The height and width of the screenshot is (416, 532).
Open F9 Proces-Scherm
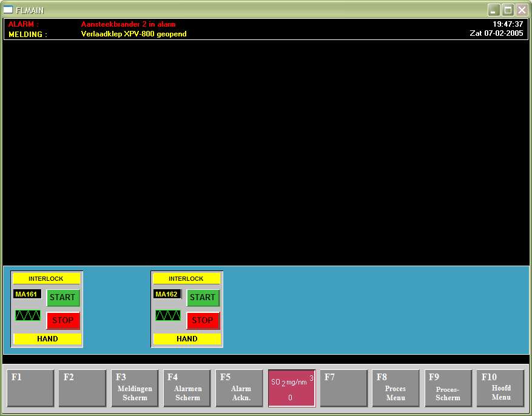pyautogui.click(x=448, y=389)
